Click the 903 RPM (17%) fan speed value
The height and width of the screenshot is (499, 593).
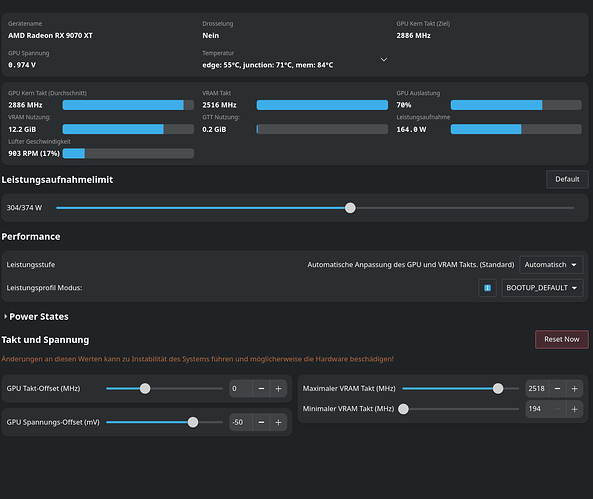click(x=34, y=154)
